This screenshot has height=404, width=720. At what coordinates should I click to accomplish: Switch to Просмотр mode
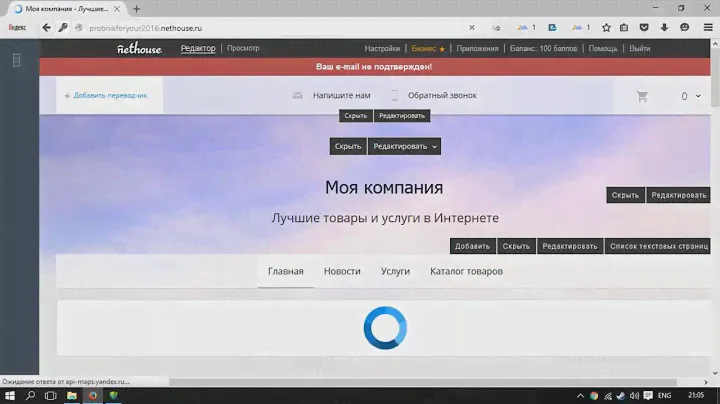click(x=243, y=48)
